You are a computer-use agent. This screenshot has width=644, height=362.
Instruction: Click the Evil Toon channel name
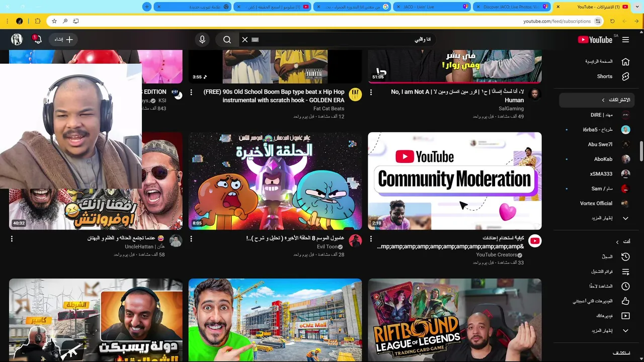(327, 247)
